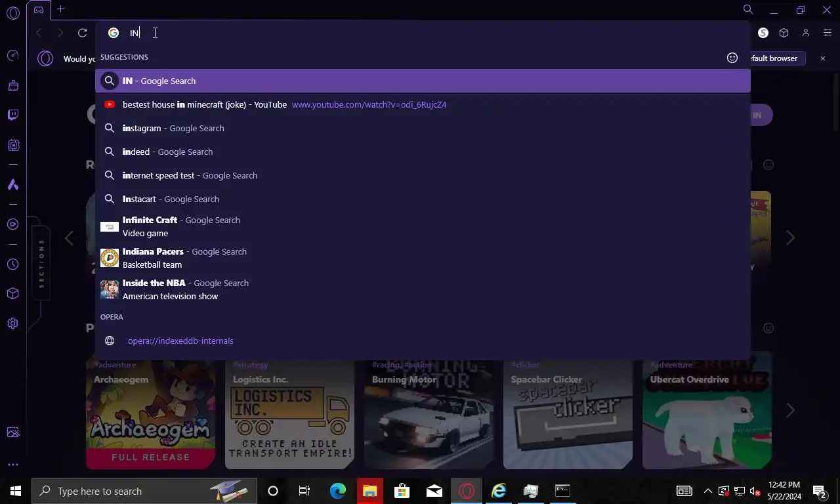Open the profile account icon in toolbar
840x504 pixels.
pos(806,33)
